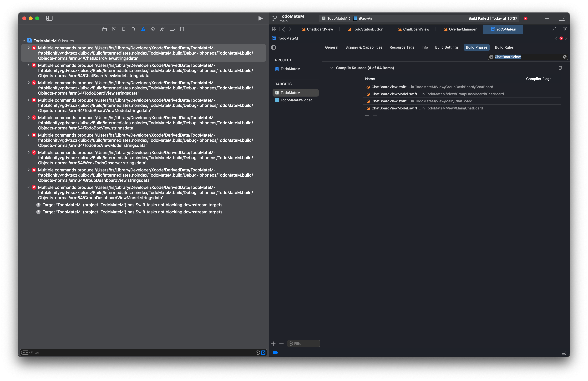The width and height of the screenshot is (588, 381).
Task: Click the Run play button
Action: (260, 18)
